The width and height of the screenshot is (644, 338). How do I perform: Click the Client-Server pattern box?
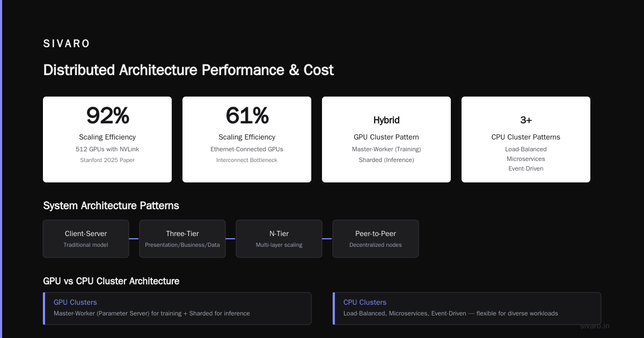coord(86,239)
